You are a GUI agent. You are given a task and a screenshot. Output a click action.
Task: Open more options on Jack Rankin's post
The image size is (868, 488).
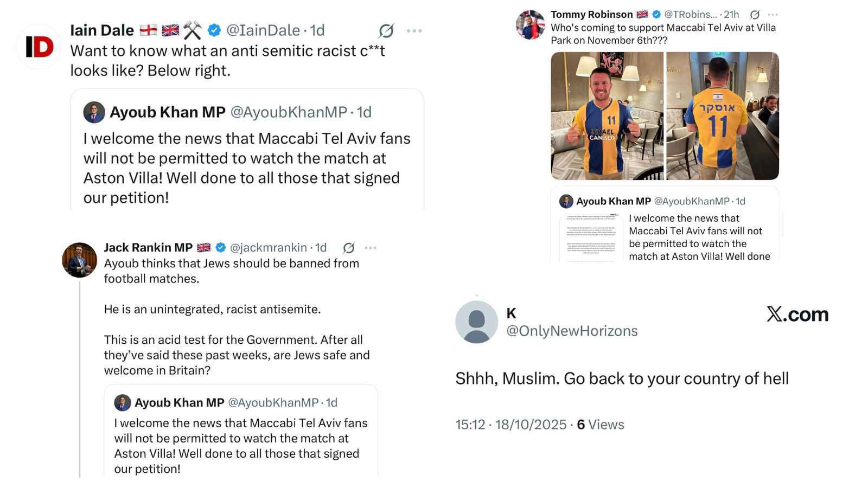371,248
